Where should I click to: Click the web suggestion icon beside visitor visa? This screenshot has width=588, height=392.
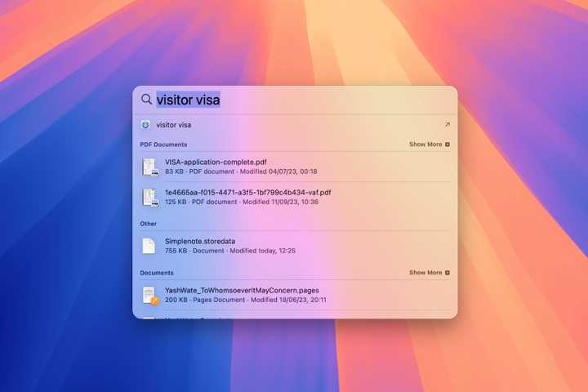pyautogui.click(x=145, y=125)
